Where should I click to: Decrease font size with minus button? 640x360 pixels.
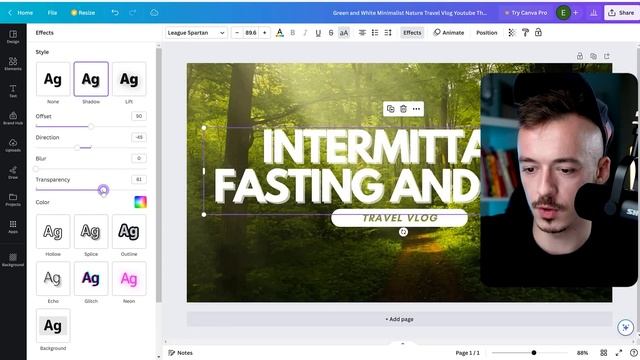pos(237,33)
